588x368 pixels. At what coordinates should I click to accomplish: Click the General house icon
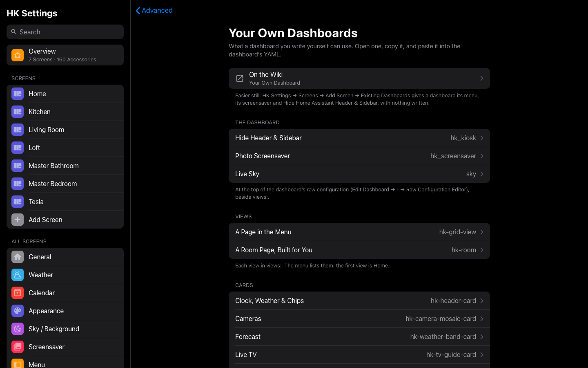(18, 257)
